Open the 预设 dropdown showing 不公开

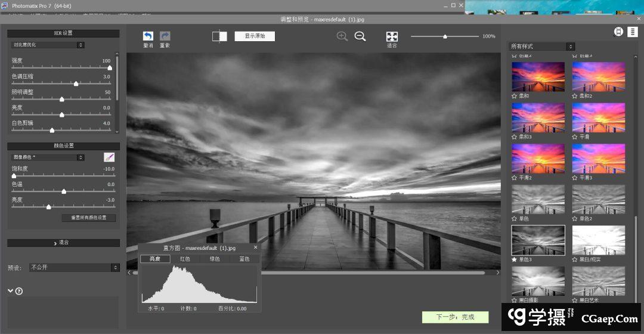[x=75, y=268]
